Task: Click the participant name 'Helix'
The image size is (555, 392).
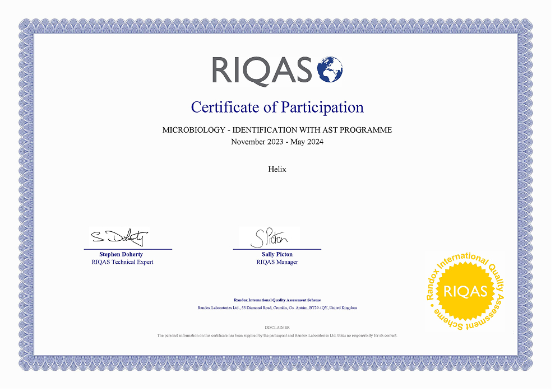Action: tap(277, 169)
